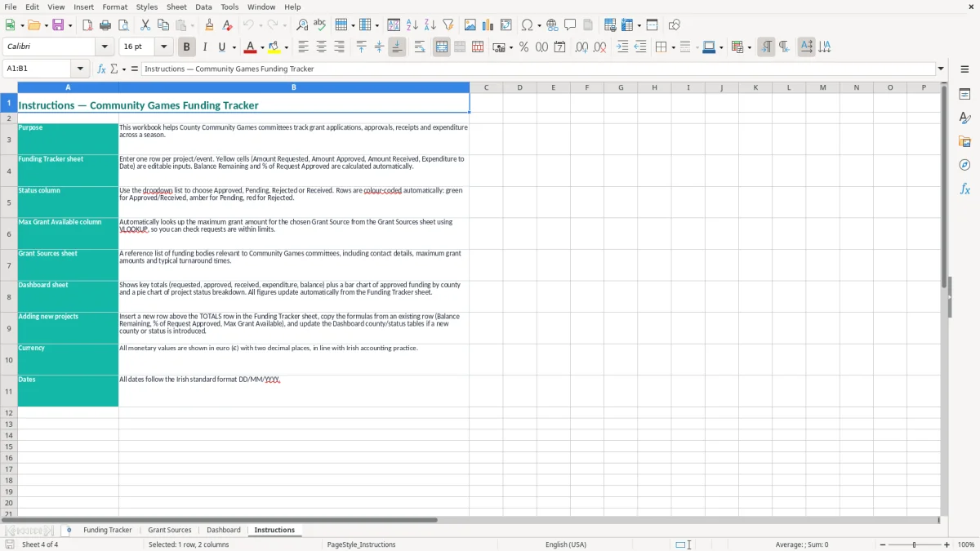The width and height of the screenshot is (980, 551).
Task: Insert a pivot table
Action: [x=506, y=25]
